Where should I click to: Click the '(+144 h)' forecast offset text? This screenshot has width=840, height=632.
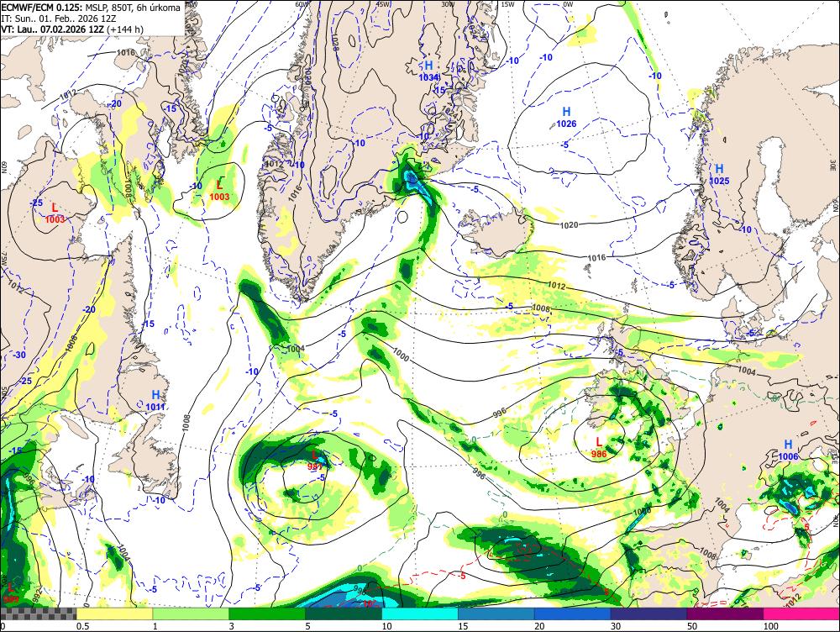125,29
